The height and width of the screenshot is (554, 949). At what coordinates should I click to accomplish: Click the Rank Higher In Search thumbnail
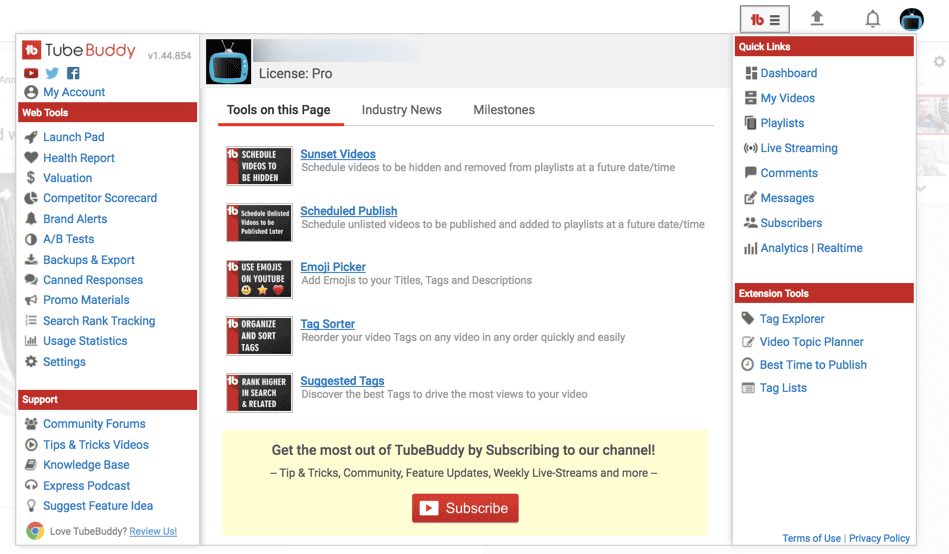point(259,392)
